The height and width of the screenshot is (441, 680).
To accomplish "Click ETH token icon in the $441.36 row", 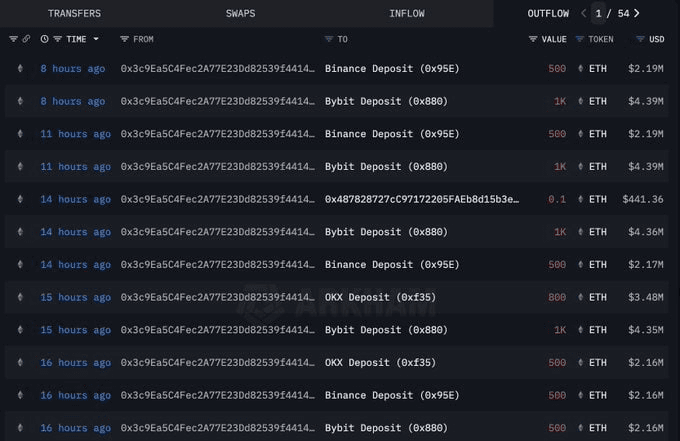I will [580, 199].
